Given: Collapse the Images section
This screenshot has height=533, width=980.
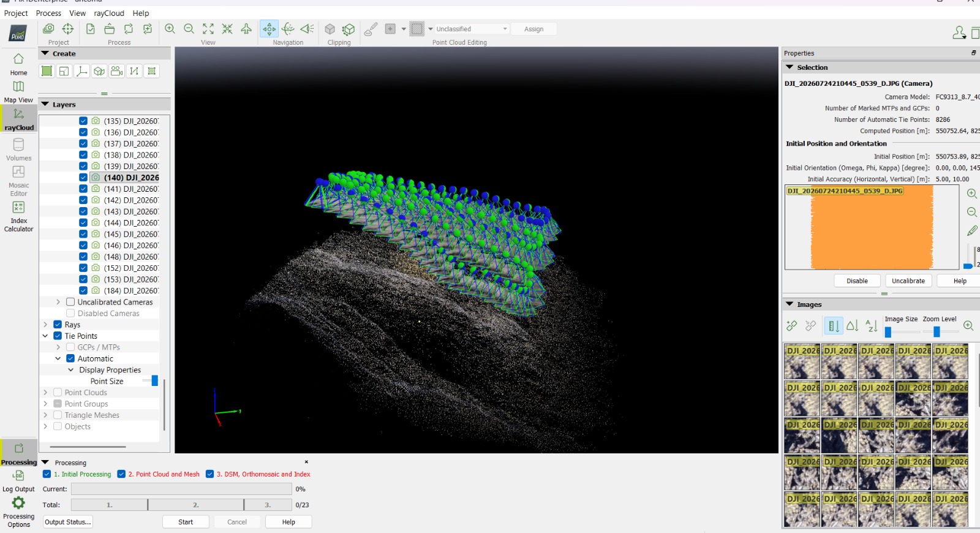Looking at the screenshot, I should coord(790,304).
